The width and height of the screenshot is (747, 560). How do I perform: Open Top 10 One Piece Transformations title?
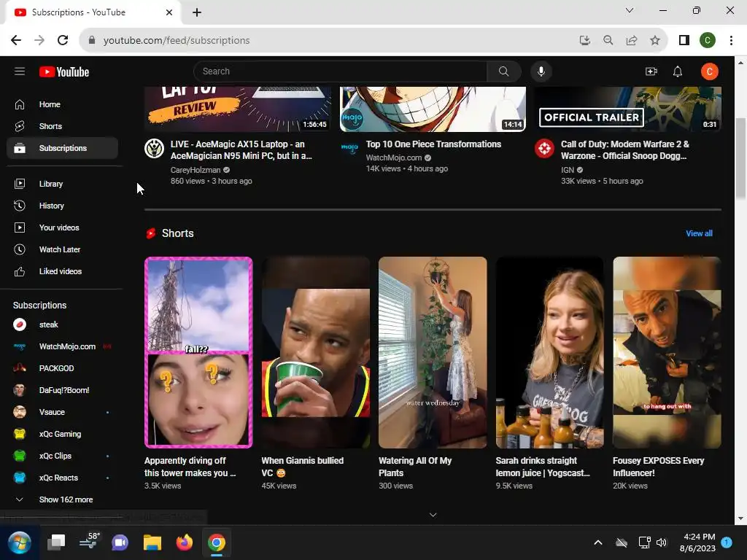coord(433,144)
